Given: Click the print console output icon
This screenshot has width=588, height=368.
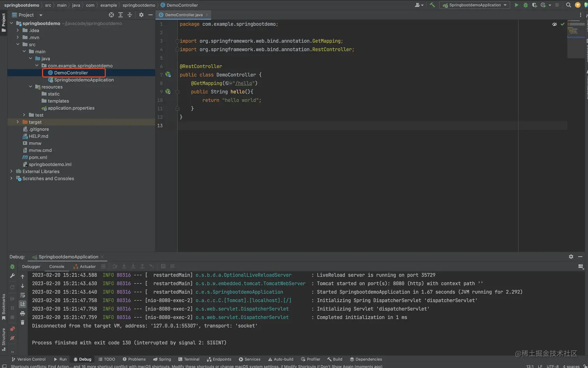Looking at the screenshot, I should [x=23, y=313].
